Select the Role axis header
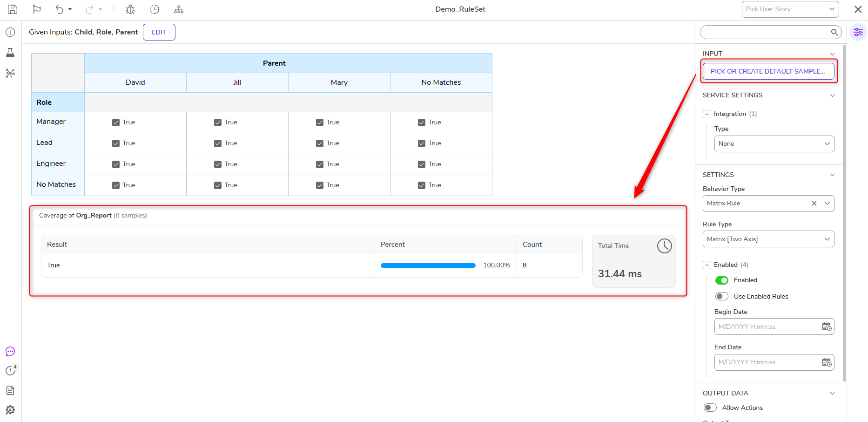This screenshot has width=868, height=422. coord(58,102)
